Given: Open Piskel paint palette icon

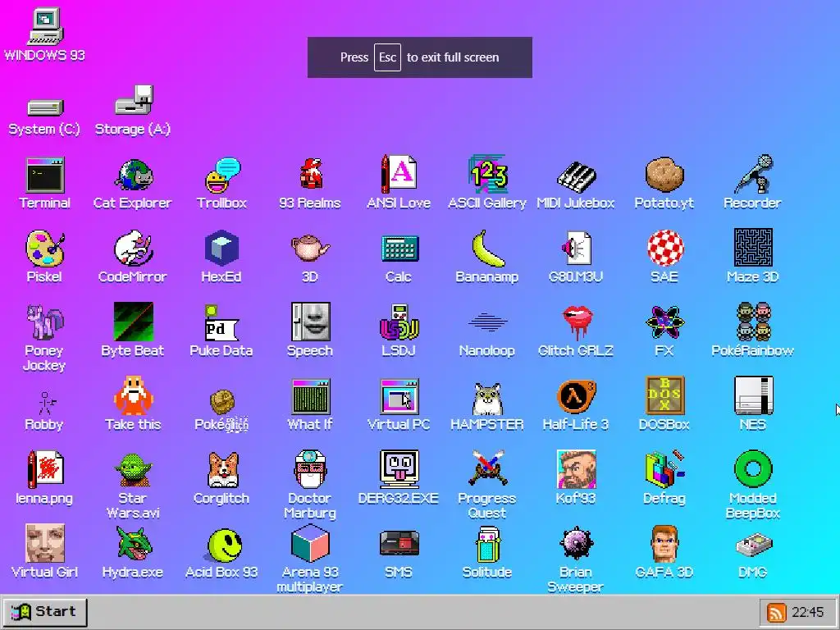Looking at the screenshot, I should click(45, 248).
